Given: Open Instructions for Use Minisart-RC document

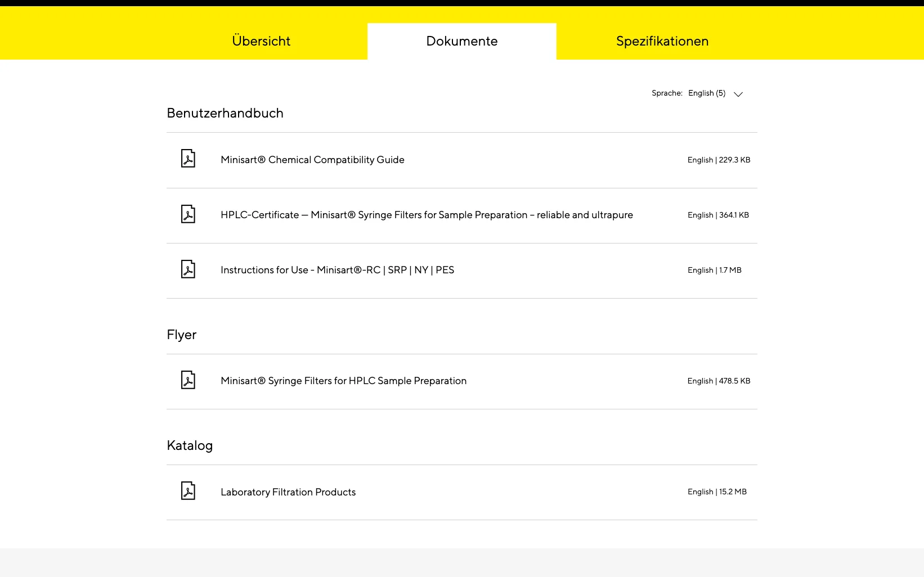Looking at the screenshot, I should pos(337,270).
